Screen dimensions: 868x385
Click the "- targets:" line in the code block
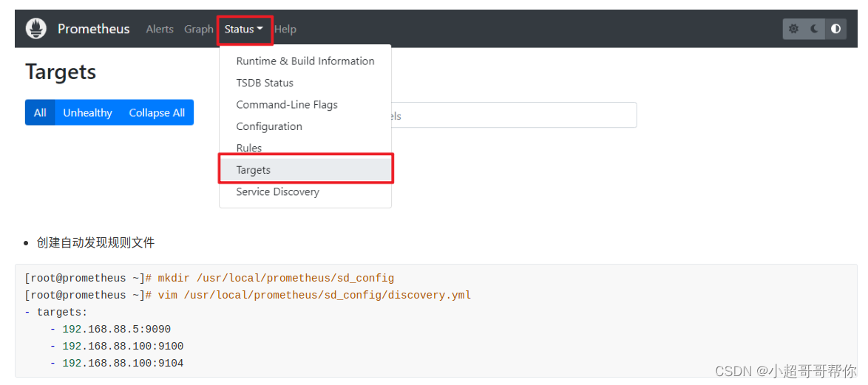(x=56, y=313)
